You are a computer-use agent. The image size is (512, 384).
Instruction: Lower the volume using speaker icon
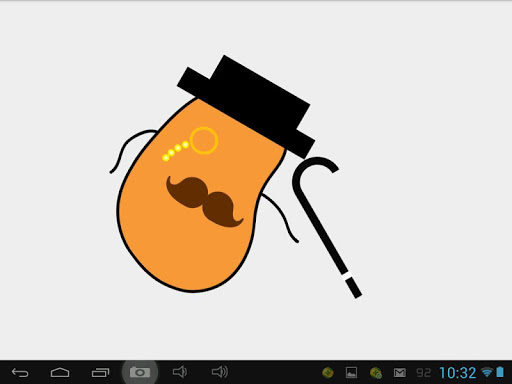click(180, 372)
